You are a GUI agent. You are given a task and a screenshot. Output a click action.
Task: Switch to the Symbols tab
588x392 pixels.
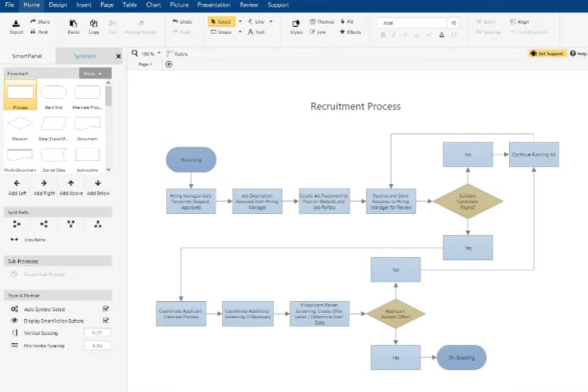pyautogui.click(x=85, y=56)
